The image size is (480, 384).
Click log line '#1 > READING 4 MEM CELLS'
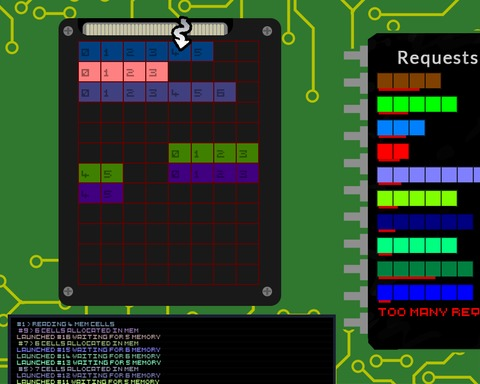66,324
